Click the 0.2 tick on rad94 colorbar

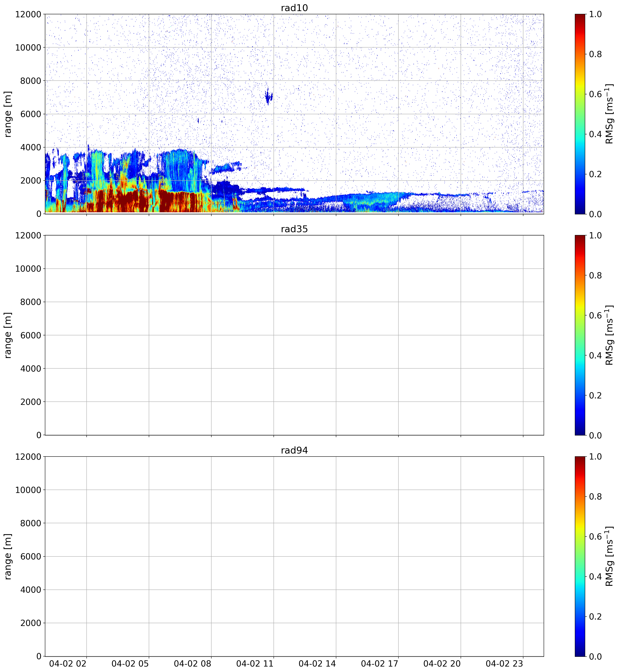pos(595,617)
